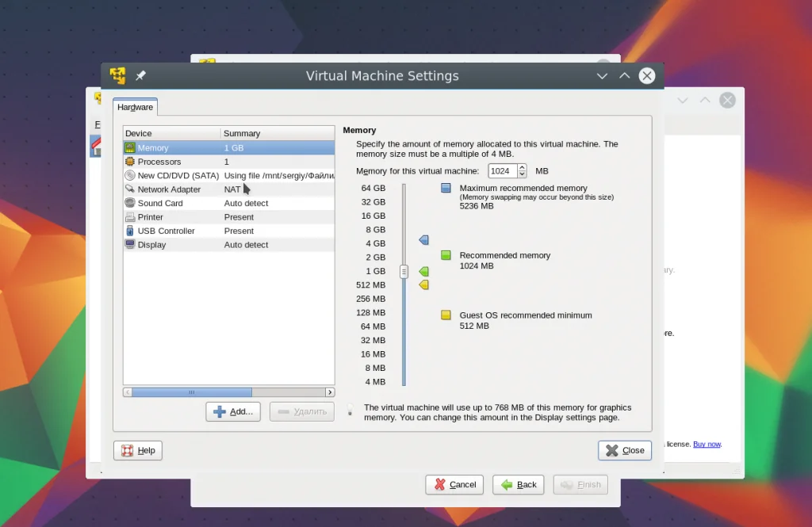This screenshot has height=527, width=812.
Task: Click the Add... device button
Action: click(x=233, y=411)
